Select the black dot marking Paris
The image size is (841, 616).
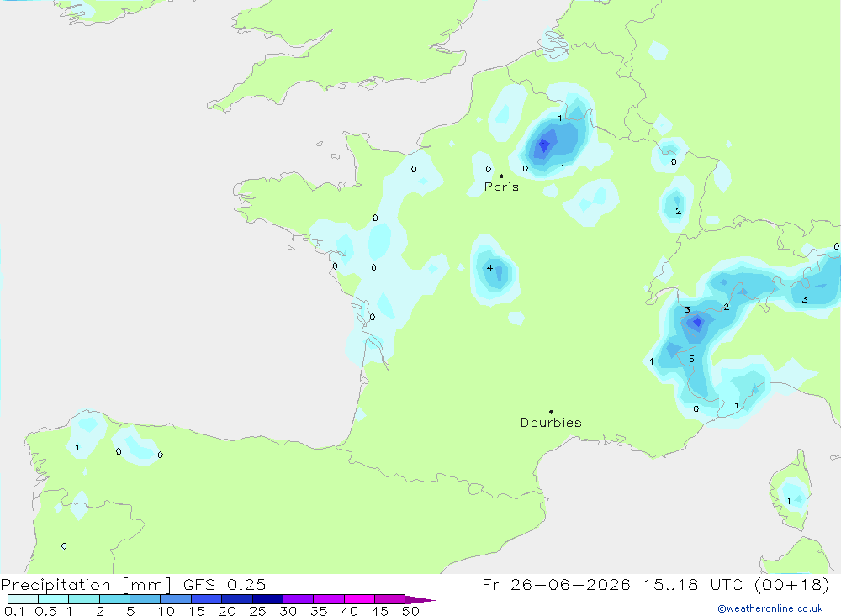click(x=501, y=176)
